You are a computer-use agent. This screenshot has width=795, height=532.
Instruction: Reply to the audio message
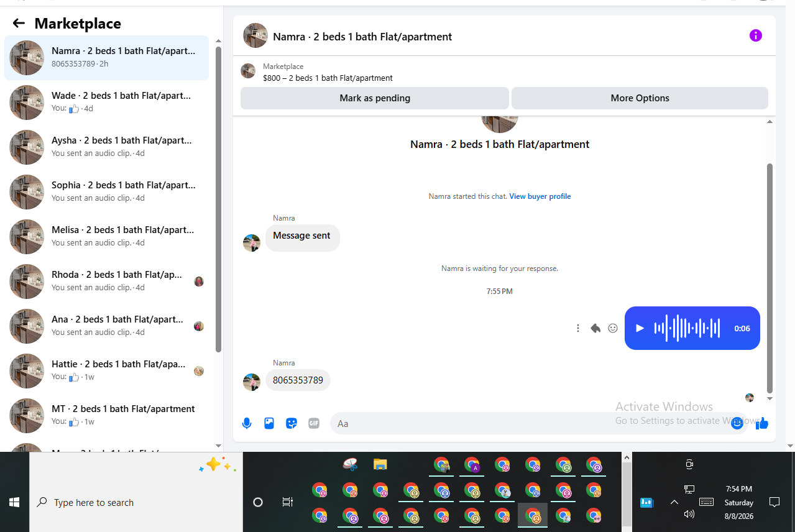[595, 328]
